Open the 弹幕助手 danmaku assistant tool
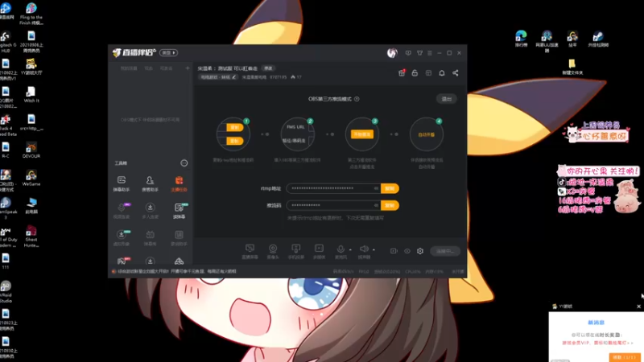The height and width of the screenshot is (362, 644). (x=122, y=183)
